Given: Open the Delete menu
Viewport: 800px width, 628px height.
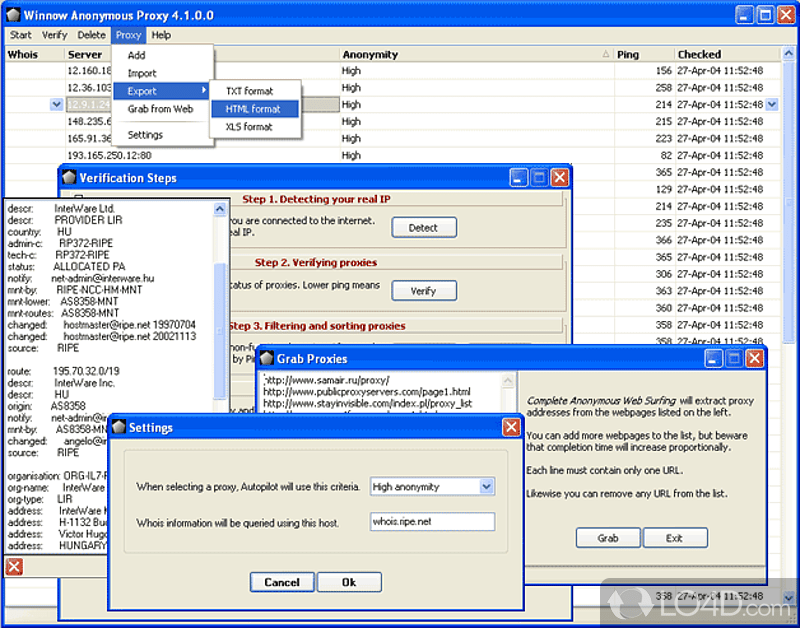Looking at the screenshot, I should pos(91,35).
